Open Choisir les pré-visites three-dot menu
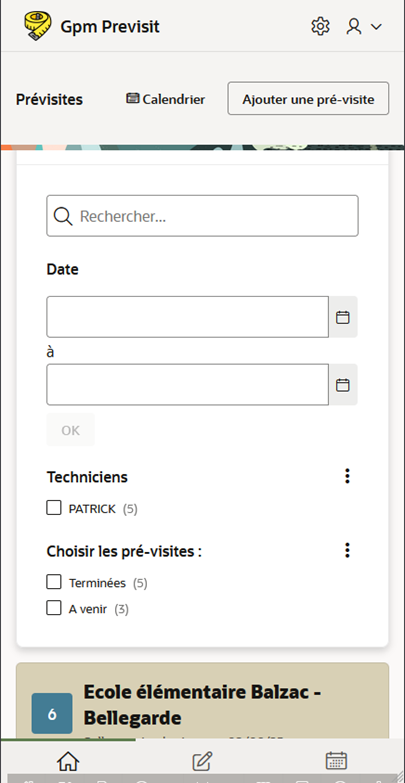 (x=348, y=550)
